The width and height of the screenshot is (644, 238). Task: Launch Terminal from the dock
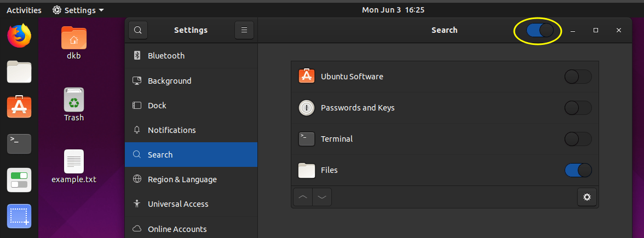(19, 143)
